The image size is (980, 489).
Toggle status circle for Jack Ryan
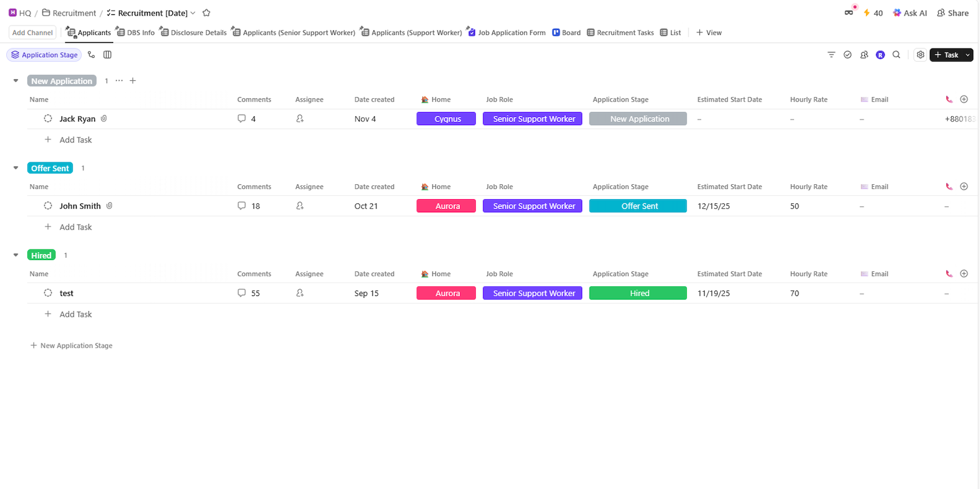click(x=48, y=119)
